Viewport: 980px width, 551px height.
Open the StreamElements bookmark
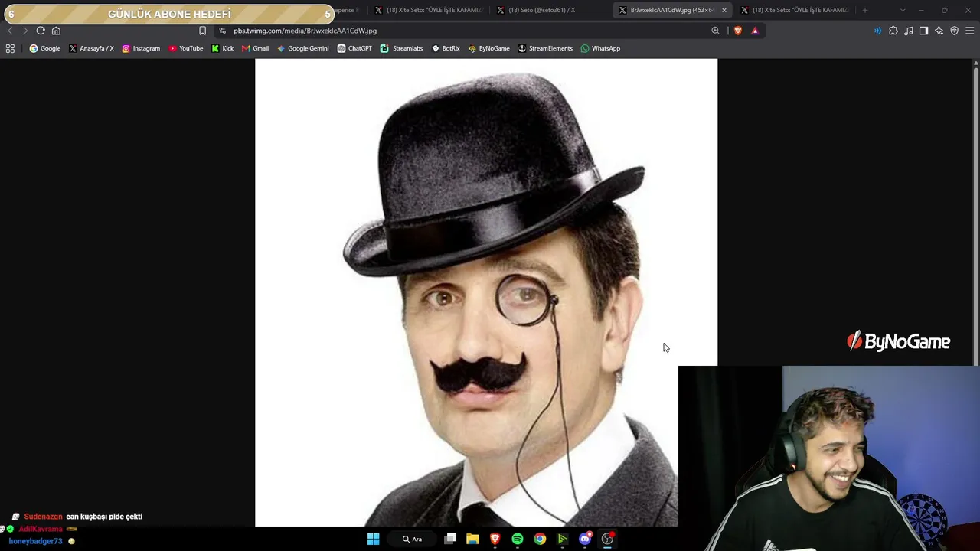pyautogui.click(x=545, y=48)
